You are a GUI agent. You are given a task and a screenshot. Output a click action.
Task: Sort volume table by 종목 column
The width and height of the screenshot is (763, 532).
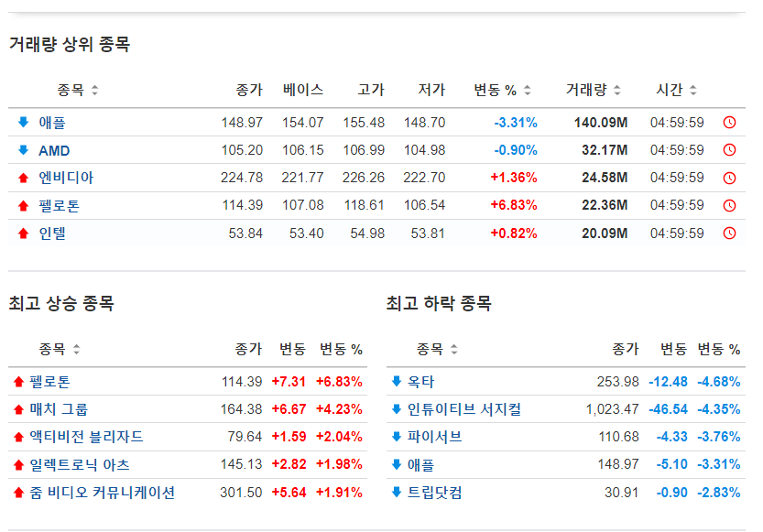pos(95,90)
